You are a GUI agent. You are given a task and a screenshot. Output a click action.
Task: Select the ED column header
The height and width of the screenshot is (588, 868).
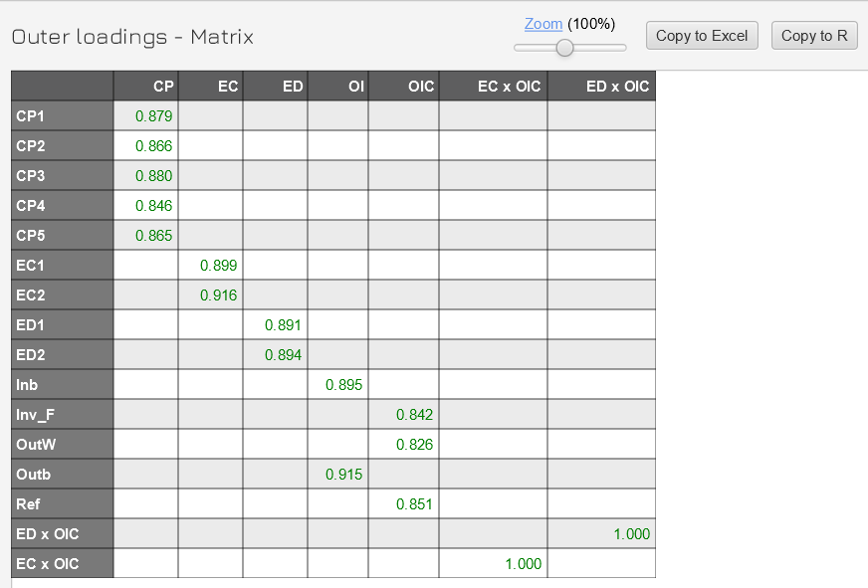[275, 87]
